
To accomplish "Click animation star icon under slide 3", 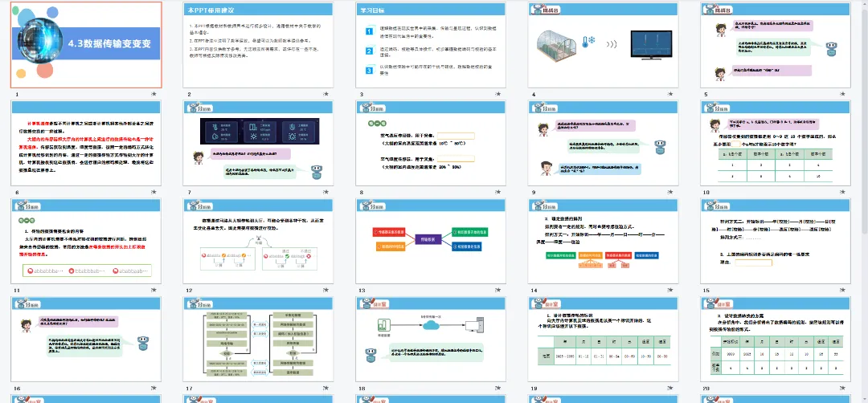I will (x=499, y=95).
